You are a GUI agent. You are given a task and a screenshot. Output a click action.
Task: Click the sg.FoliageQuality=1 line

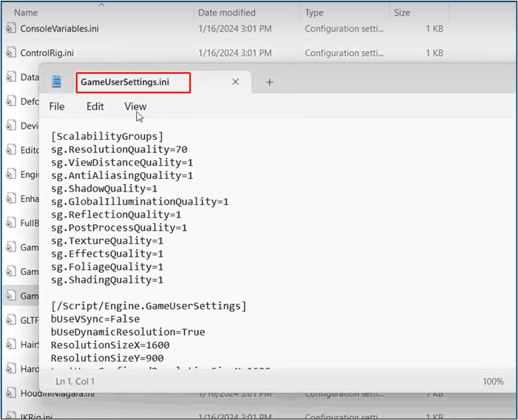point(107,267)
